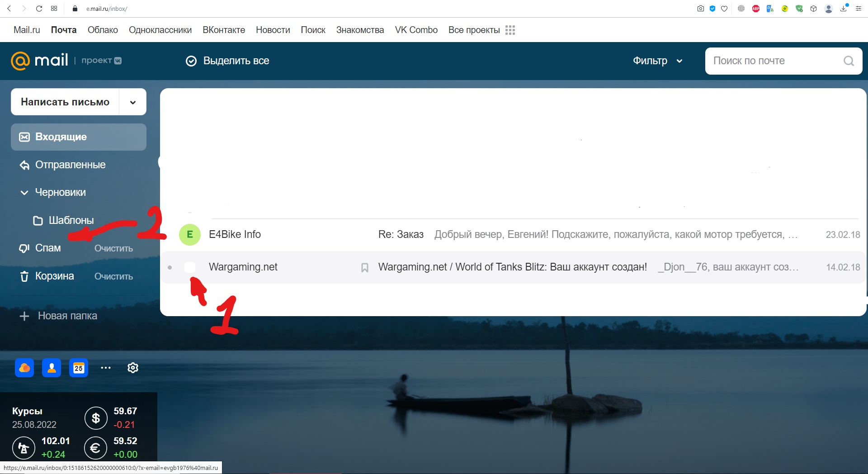Click the three-dots more apps icon
This screenshot has width=868, height=474.
(x=106, y=368)
